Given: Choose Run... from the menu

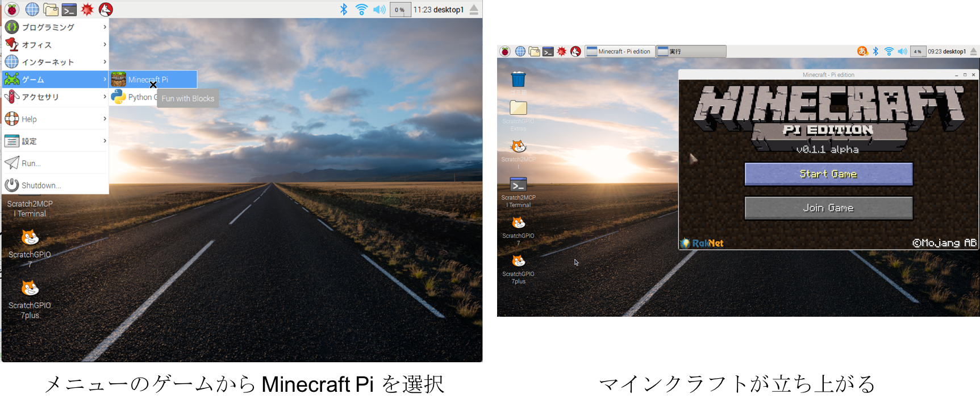Looking at the screenshot, I should tap(56, 163).
